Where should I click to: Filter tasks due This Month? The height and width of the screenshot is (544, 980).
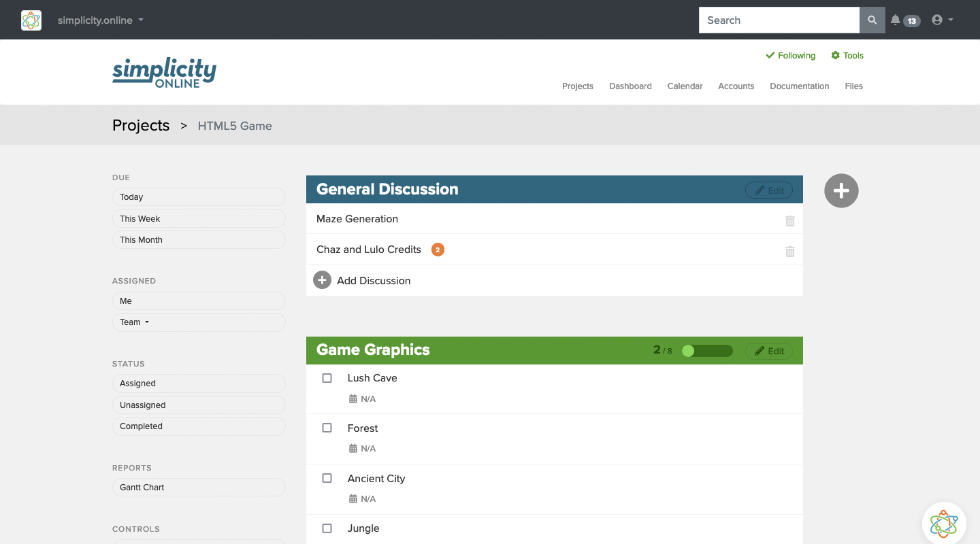(199, 239)
